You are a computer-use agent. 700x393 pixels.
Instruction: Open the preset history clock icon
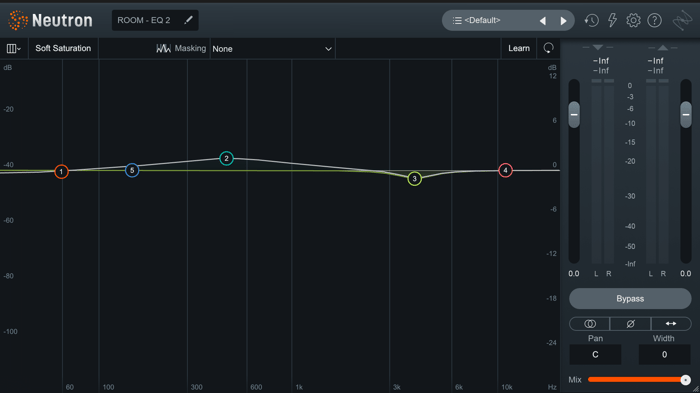pos(592,20)
